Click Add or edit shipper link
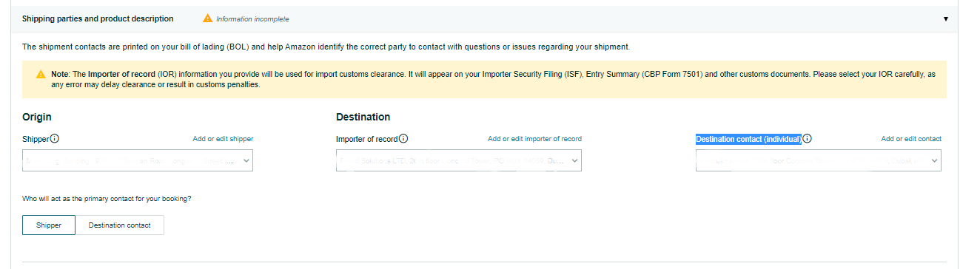This screenshot has height=269, width=980. point(223,139)
